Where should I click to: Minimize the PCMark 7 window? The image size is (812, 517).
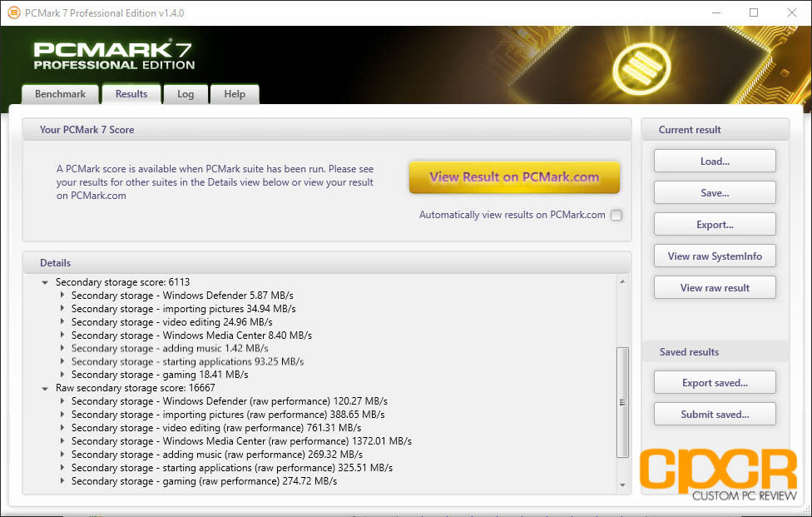pos(716,12)
